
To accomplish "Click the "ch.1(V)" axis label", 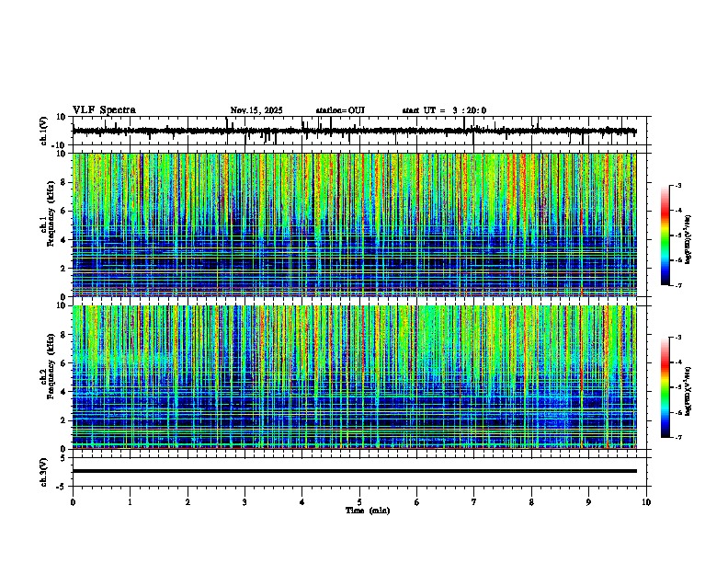I will [44, 131].
